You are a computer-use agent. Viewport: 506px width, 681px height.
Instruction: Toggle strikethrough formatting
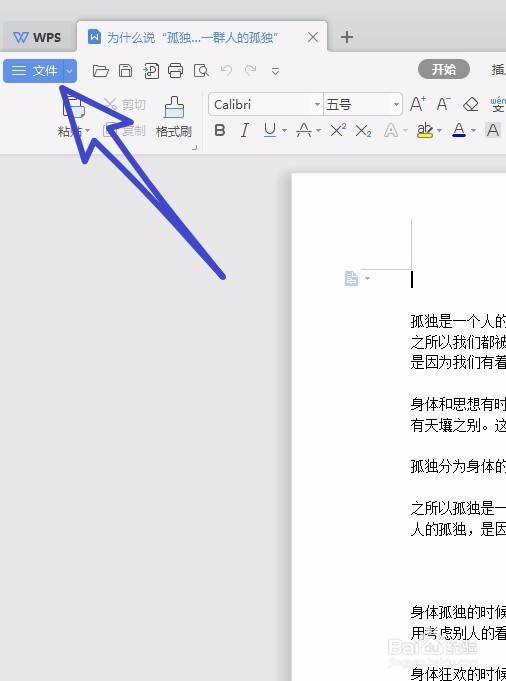pyautogui.click(x=304, y=130)
